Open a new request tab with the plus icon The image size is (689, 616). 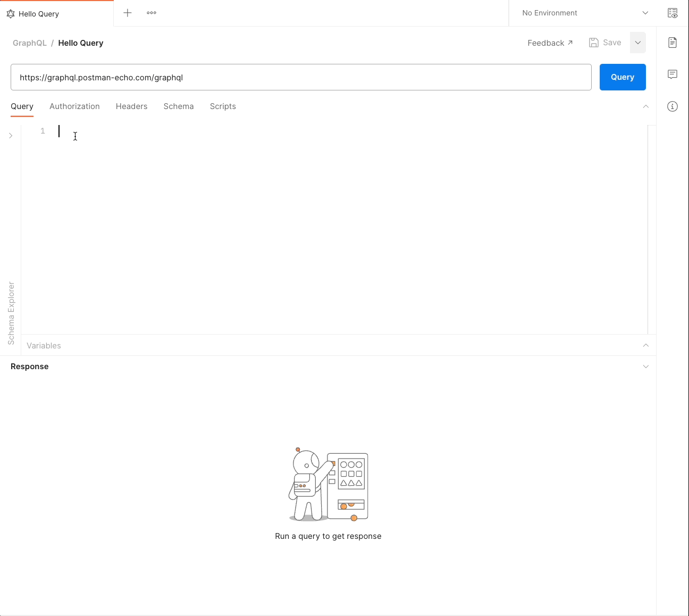tap(127, 13)
